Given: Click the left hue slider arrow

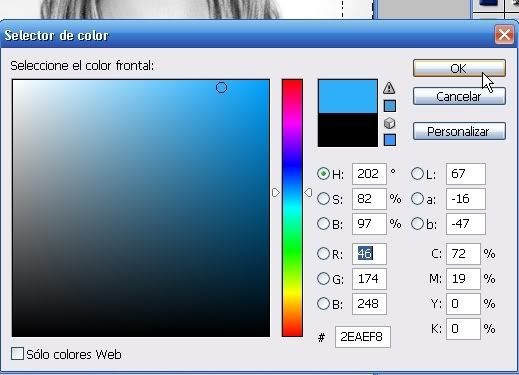Looking at the screenshot, I should click(x=276, y=193).
